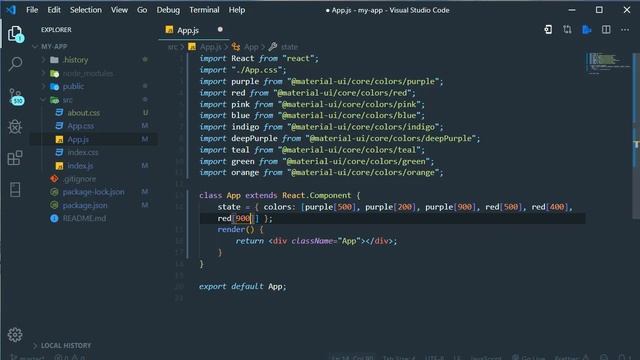The width and height of the screenshot is (640, 360).
Task: Open the File menu
Action: pos(32,10)
